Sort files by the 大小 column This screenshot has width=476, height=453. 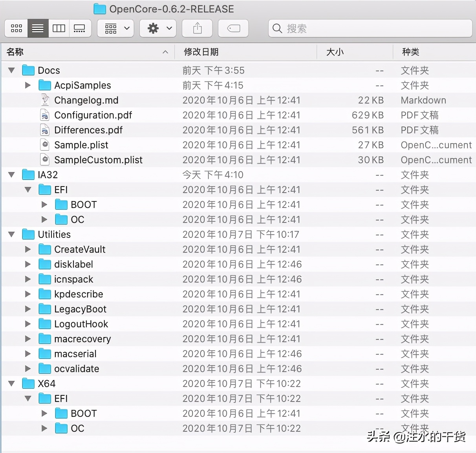[335, 51]
